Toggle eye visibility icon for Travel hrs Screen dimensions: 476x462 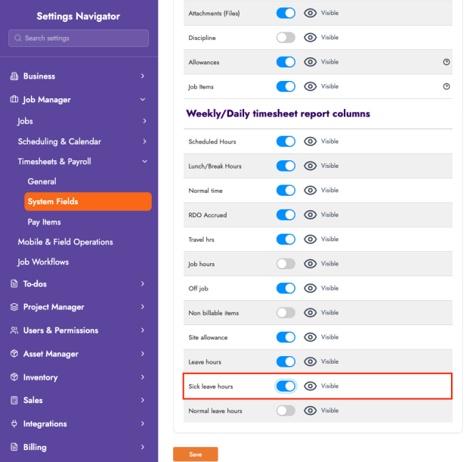click(x=310, y=240)
